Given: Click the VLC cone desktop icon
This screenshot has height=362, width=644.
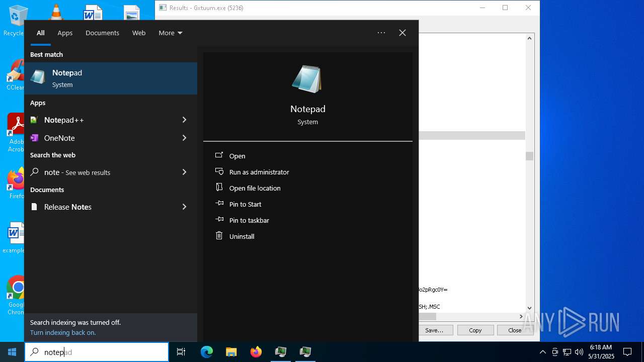Looking at the screenshot, I should coord(56,12).
